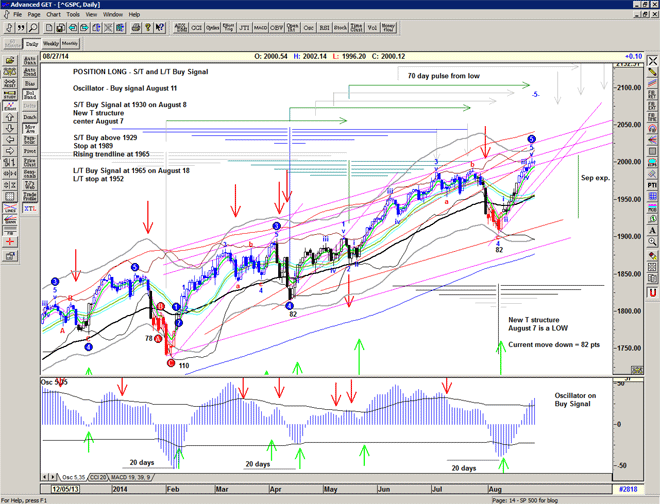This screenshot has height=504, width=660.
Task: Toggle the Daily timeframe button
Action: pyautogui.click(x=31, y=44)
